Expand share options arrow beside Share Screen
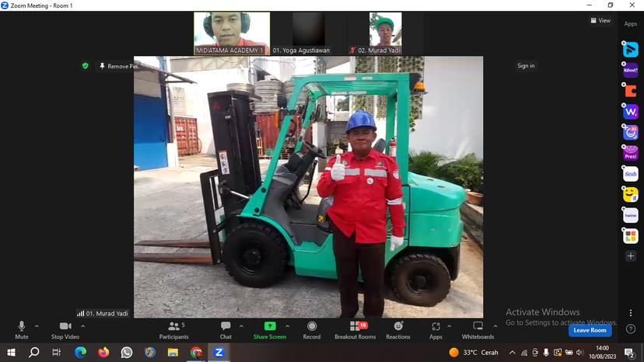Screen dimensions: 644x362 pyautogui.click(x=288, y=326)
